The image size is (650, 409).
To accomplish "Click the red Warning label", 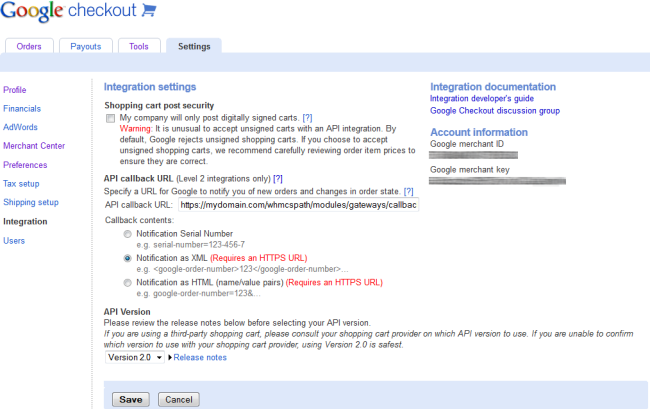I will coord(136,128).
